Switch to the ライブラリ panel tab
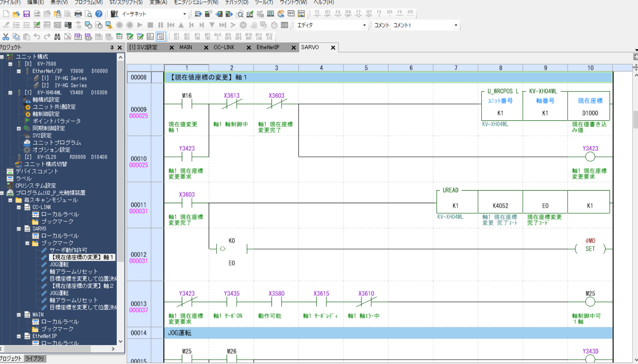This screenshot has height=364, width=638. [x=35, y=358]
